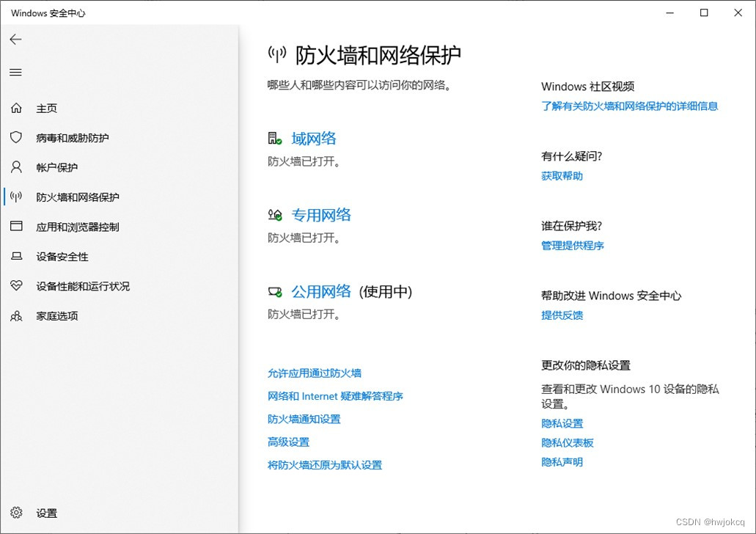Click the public network icon
Viewport: 756px width, 534px height.
pos(275,291)
